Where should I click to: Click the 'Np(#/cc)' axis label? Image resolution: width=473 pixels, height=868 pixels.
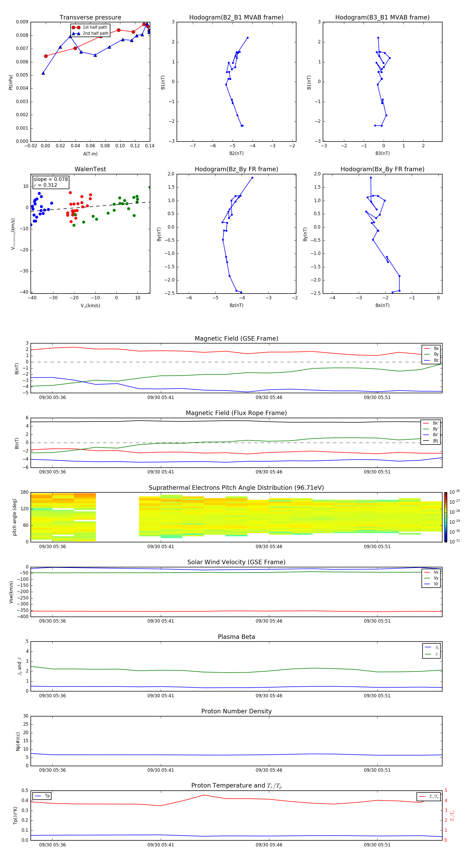coord(18,741)
